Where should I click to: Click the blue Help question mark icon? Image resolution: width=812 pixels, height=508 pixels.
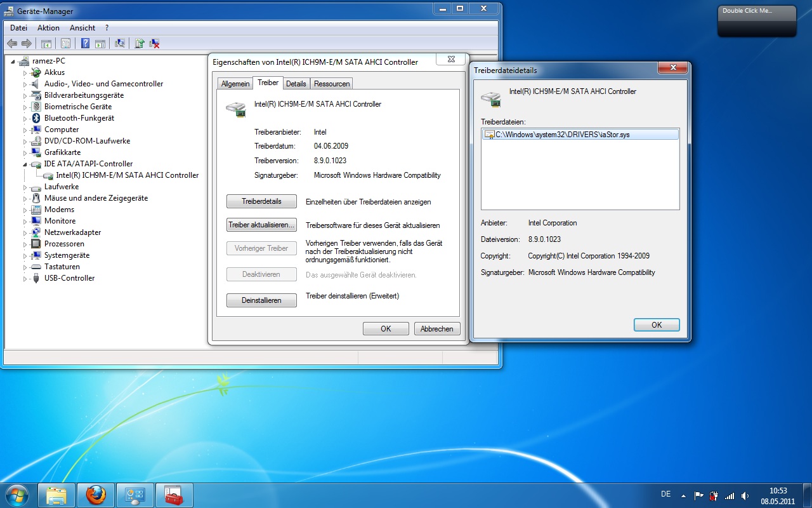tap(86, 43)
